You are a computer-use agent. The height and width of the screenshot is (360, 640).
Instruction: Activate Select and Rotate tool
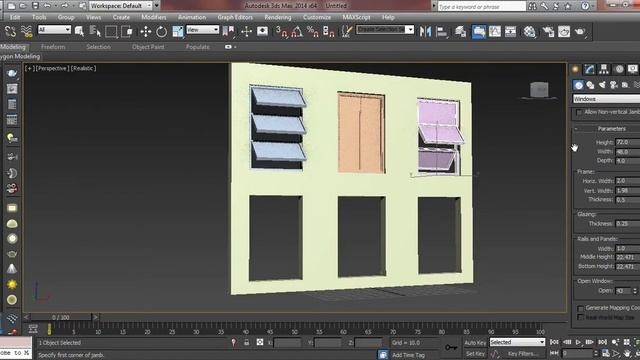click(162, 31)
